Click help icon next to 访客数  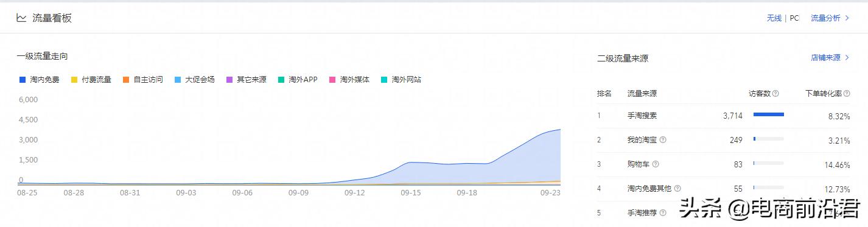775,94
